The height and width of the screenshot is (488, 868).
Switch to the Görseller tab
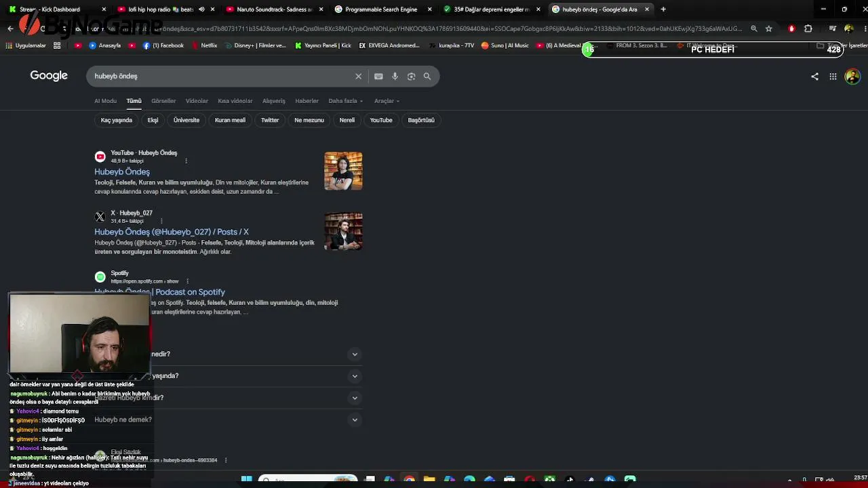tap(163, 101)
